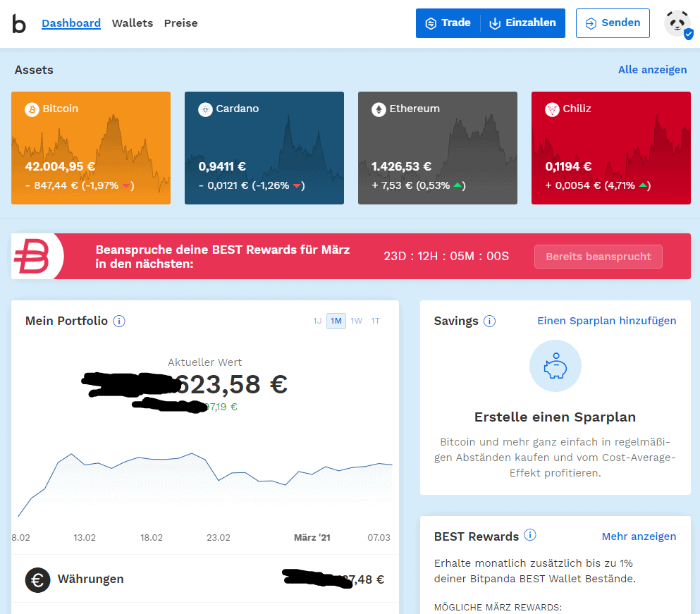Open the Bitcoin asset card

click(x=91, y=148)
